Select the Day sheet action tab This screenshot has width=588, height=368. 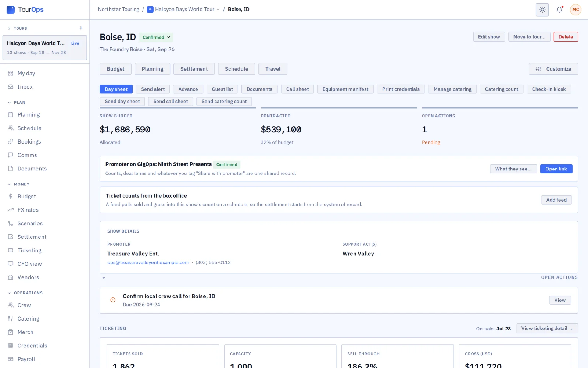(x=116, y=89)
